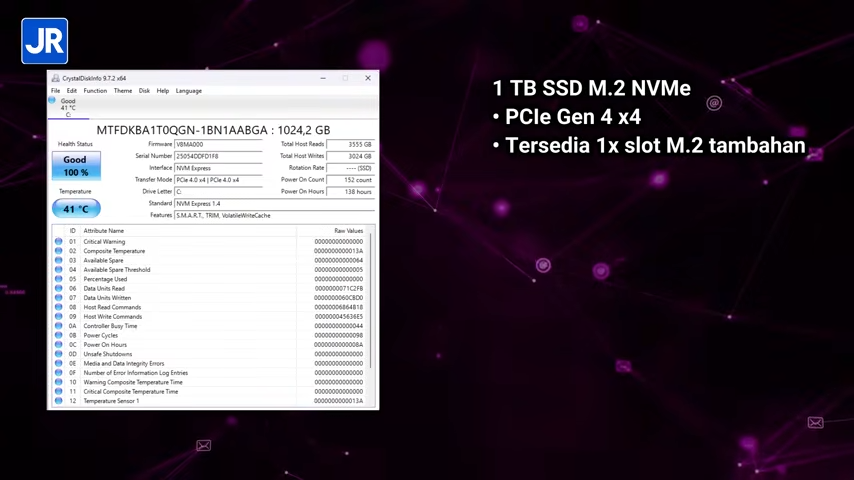Screen dimensions: 854x480
Task: Open the Help menu
Action: pyautogui.click(x=162, y=91)
